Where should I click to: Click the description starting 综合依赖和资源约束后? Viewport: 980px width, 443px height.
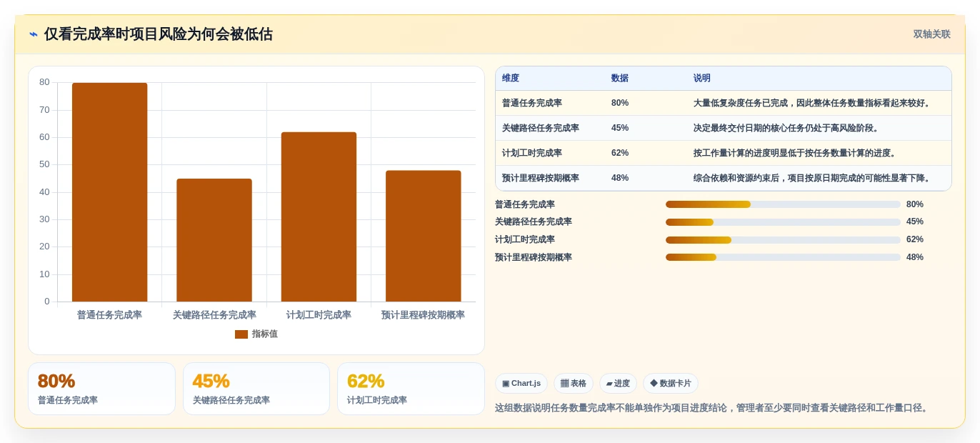(x=813, y=178)
